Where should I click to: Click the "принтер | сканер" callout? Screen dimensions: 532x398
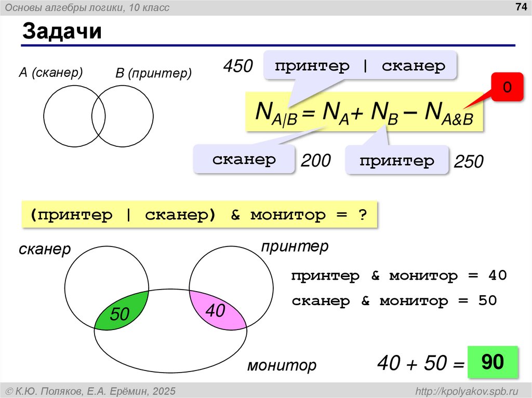coord(361,65)
